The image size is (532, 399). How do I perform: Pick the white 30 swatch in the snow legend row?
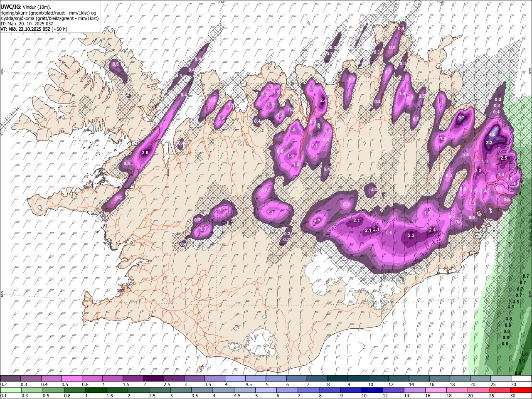point(521,379)
